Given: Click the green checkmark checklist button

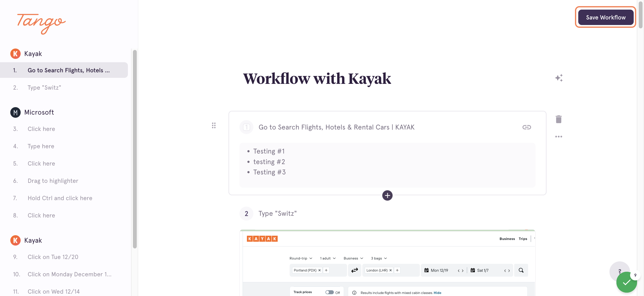Looking at the screenshot, I should 626,282.
